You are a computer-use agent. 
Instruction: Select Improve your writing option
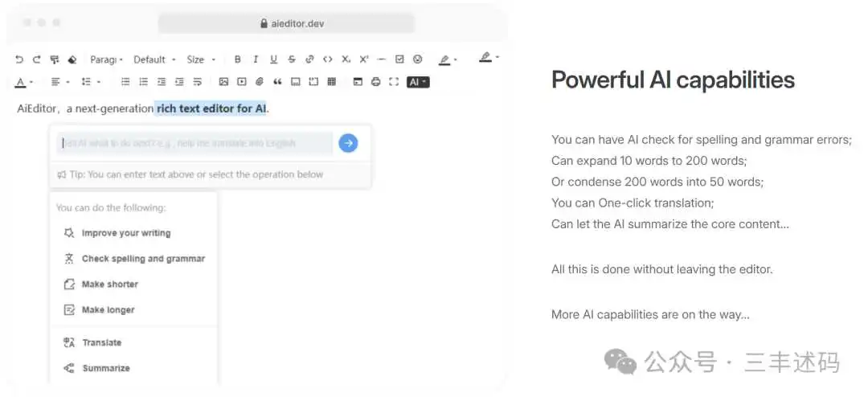125,233
